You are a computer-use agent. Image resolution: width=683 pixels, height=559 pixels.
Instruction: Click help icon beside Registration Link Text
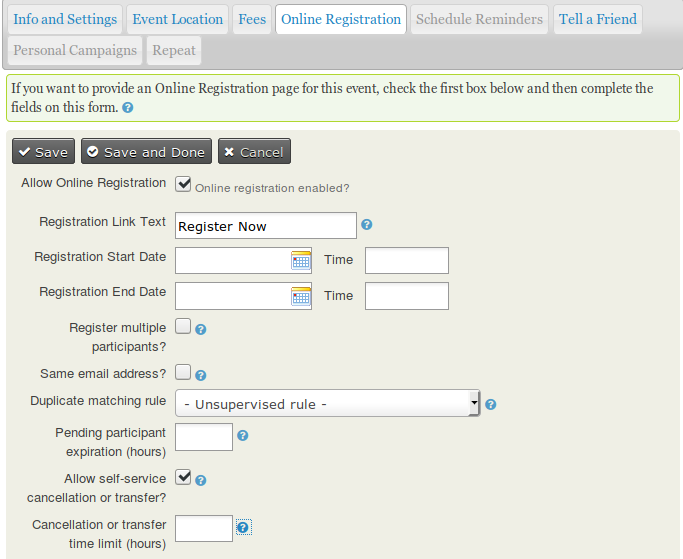[367, 225]
